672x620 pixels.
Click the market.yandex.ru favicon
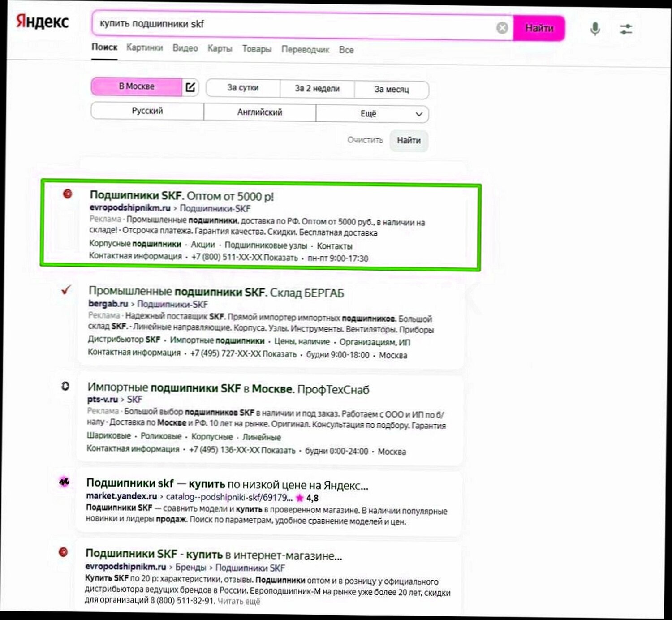[64, 482]
